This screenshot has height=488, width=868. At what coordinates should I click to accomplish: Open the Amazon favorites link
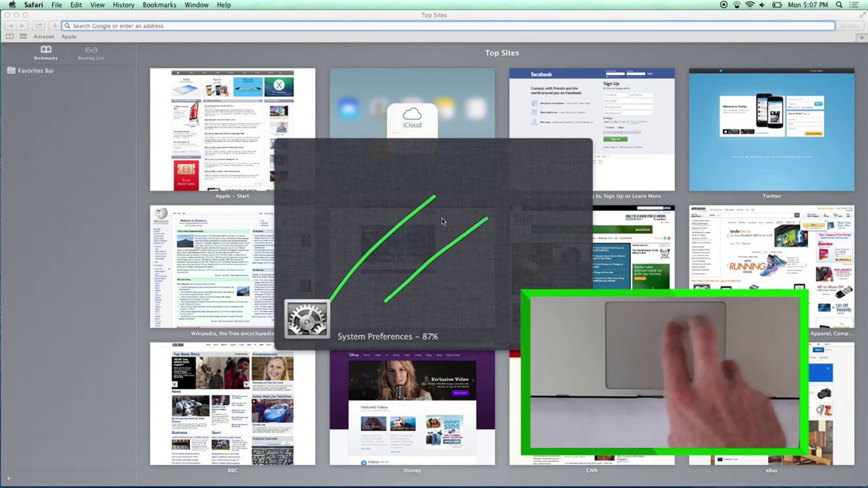[x=44, y=37]
